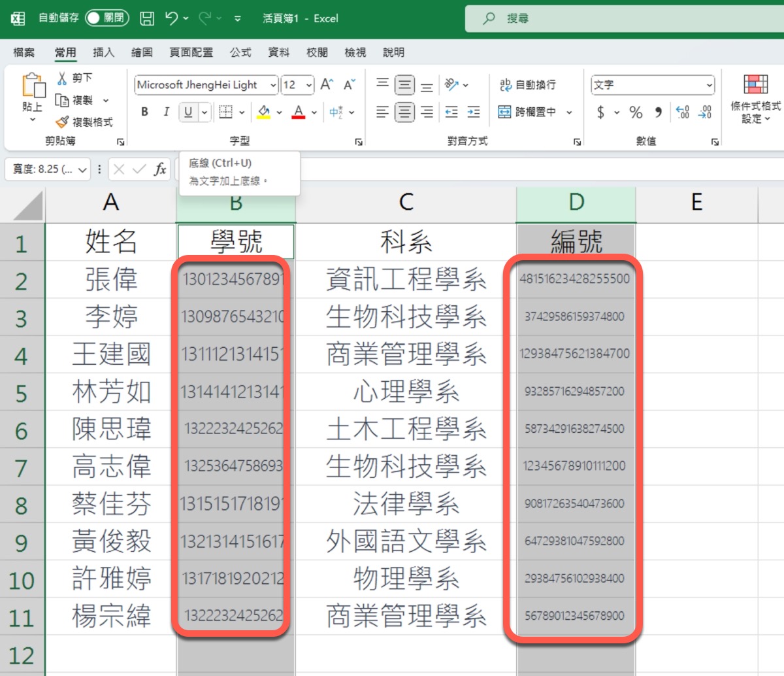The height and width of the screenshot is (676, 784).
Task: Click the Align Left icon
Action: pyautogui.click(x=383, y=112)
